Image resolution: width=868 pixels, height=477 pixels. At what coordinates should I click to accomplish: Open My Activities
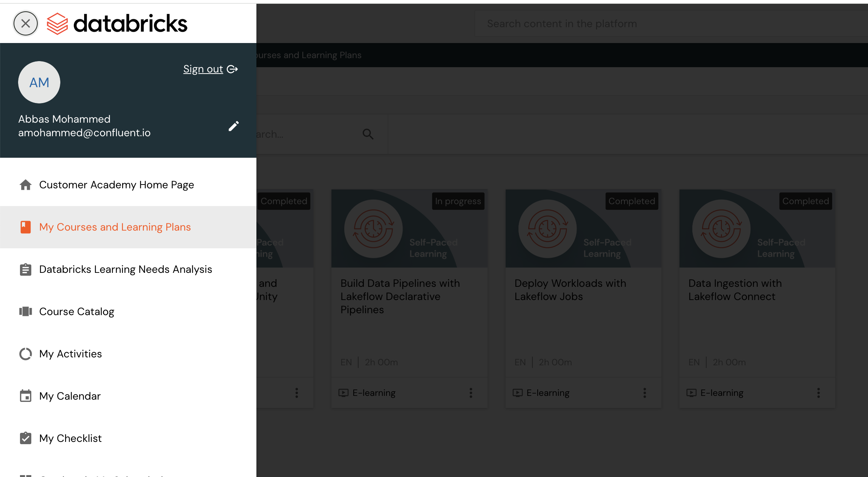70,354
